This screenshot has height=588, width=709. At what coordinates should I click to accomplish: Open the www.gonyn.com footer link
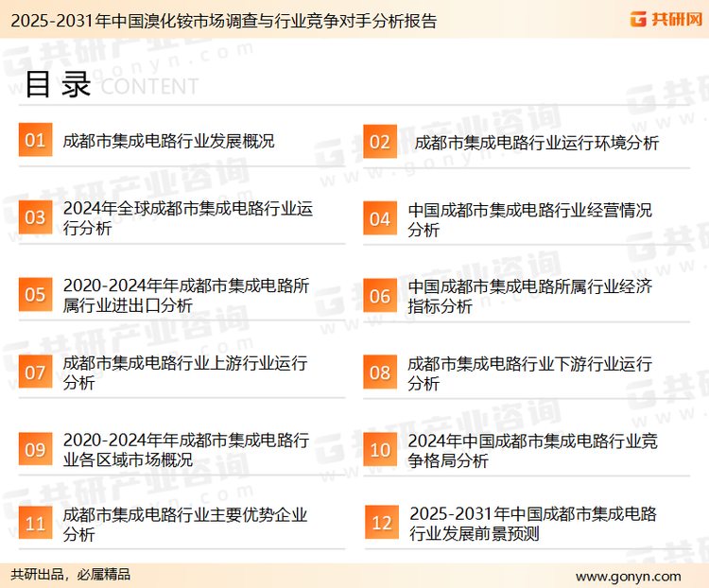[628, 577]
